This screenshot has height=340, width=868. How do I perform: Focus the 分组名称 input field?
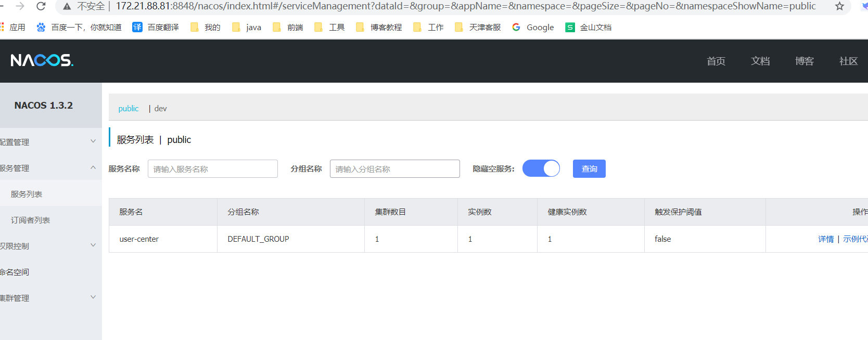coord(395,168)
